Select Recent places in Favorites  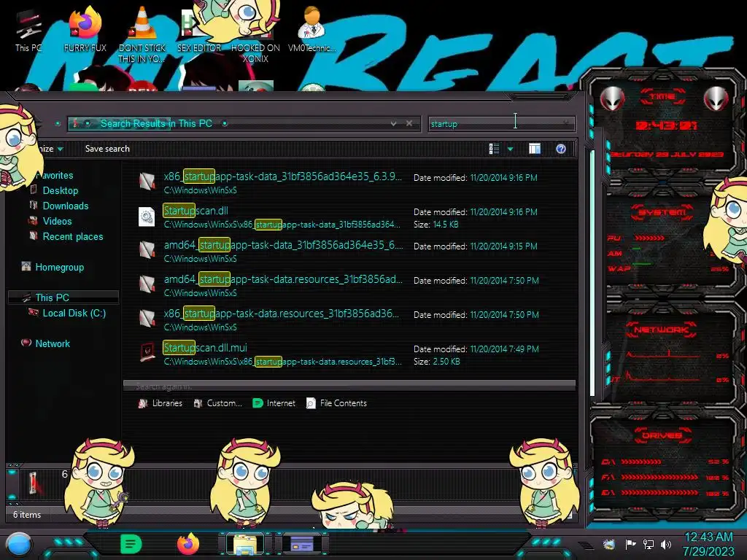(x=73, y=236)
